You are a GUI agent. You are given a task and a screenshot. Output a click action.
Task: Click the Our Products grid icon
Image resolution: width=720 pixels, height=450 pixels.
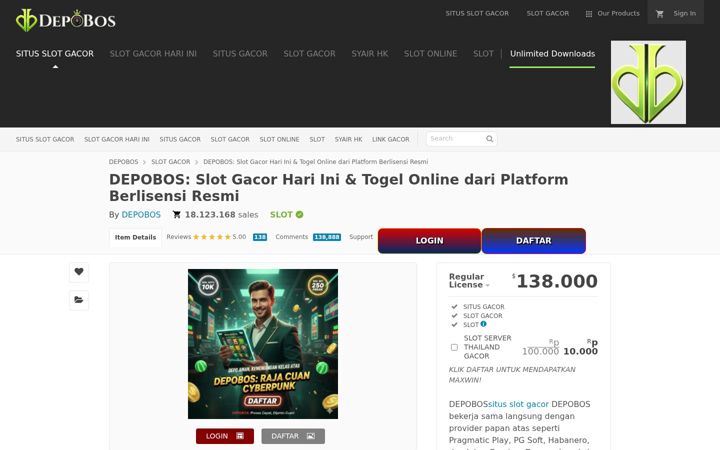(x=589, y=14)
